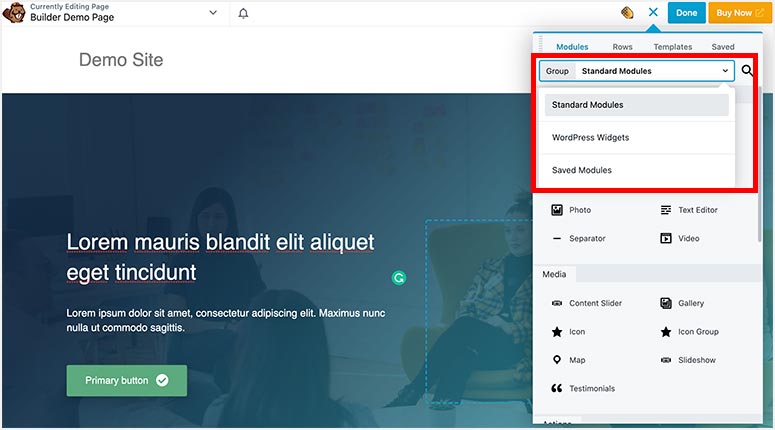775x430 pixels.
Task: Search modules with the magnifier icon
Action: coord(747,71)
